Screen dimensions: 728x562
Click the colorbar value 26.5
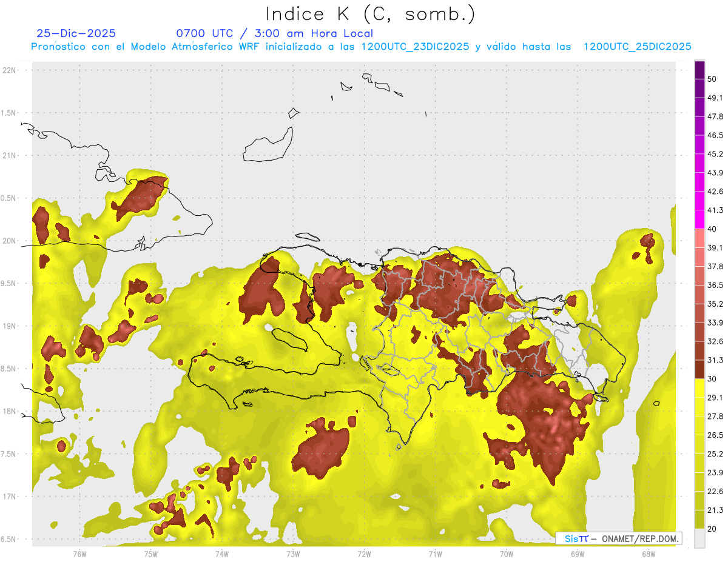[x=715, y=435]
